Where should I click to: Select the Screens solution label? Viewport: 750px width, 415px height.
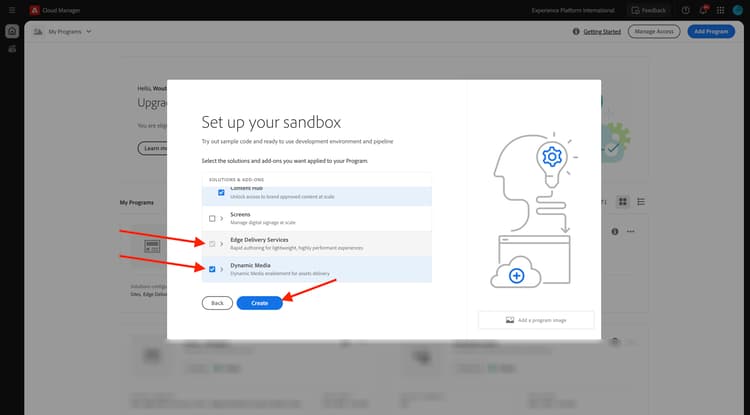click(x=240, y=215)
